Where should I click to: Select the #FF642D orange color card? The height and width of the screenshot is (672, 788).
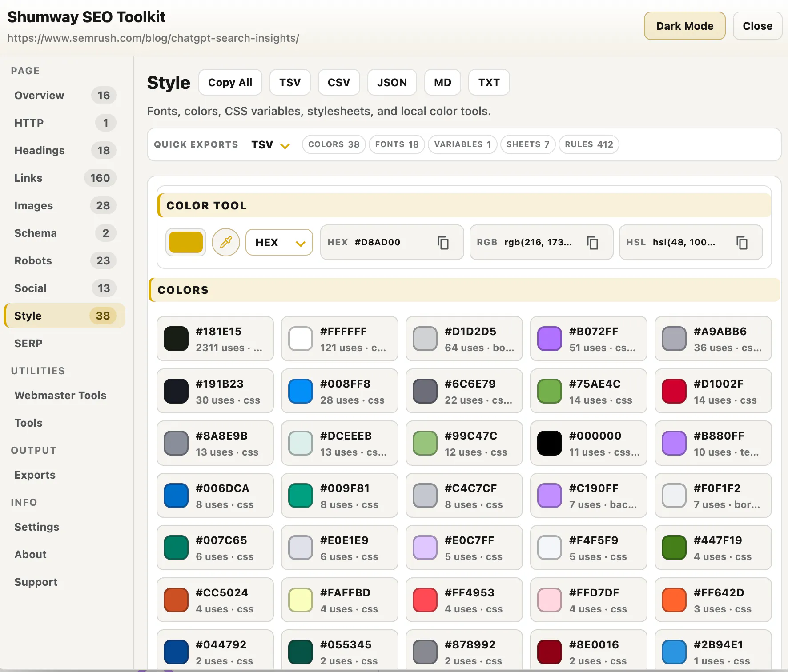(713, 600)
